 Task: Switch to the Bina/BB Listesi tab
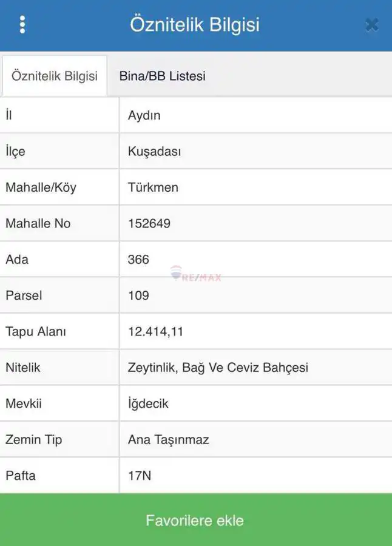163,76
